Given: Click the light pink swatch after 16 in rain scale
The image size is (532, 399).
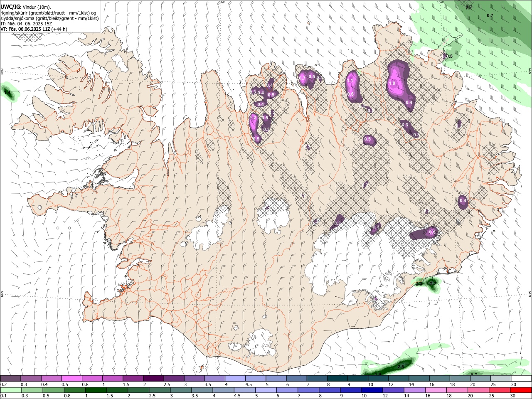Looking at the screenshot, I should (x=436, y=390).
